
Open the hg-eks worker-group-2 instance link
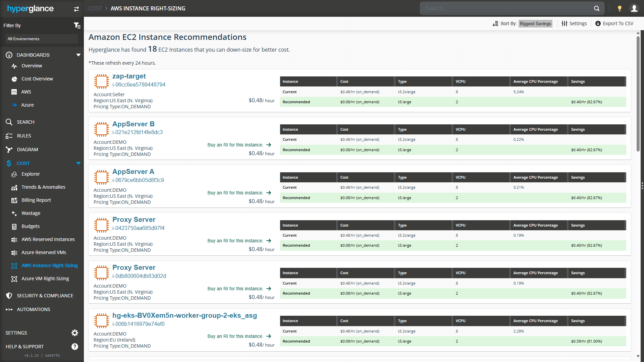pos(184,315)
